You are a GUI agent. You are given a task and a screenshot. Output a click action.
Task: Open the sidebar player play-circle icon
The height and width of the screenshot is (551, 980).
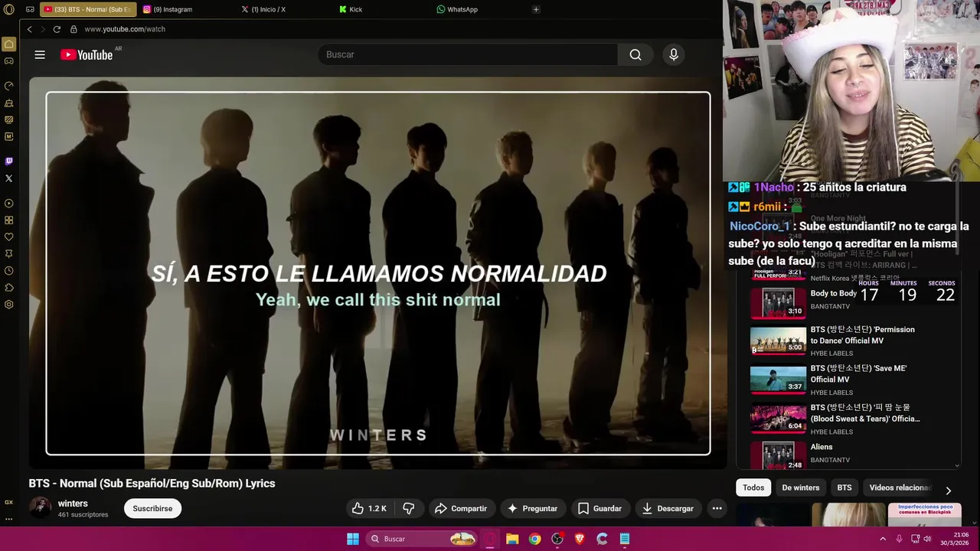(x=9, y=204)
